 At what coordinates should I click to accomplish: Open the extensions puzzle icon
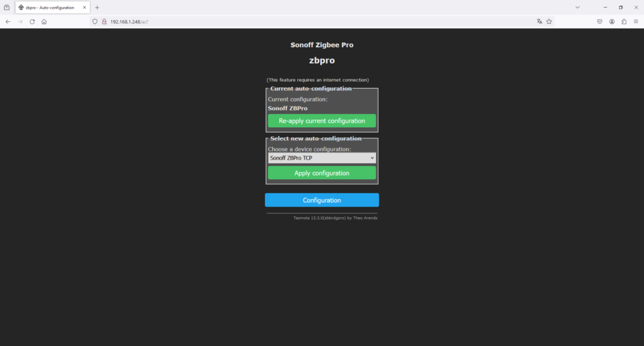[624, 21]
